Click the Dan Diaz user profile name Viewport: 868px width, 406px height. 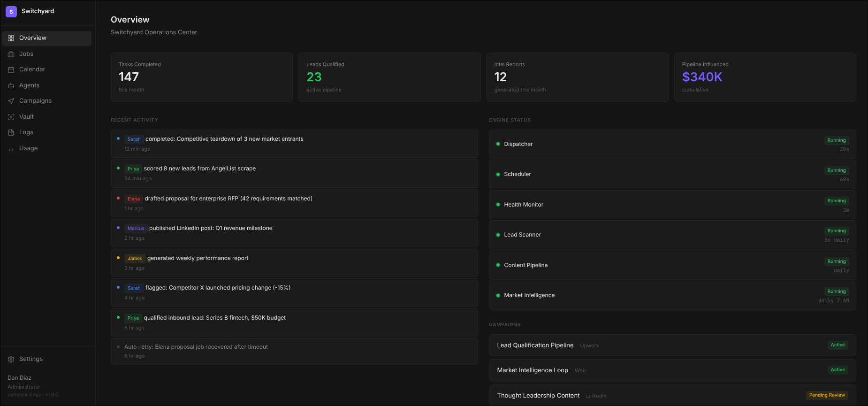(x=19, y=378)
